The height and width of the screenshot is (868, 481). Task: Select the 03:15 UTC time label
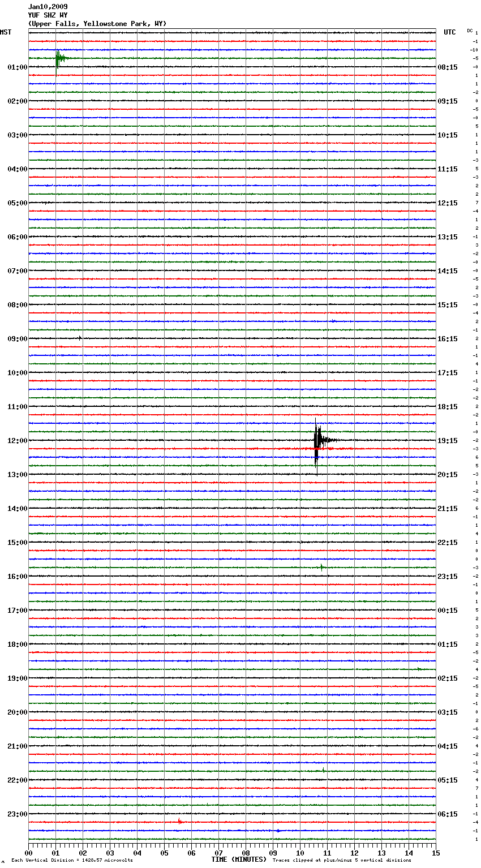pyautogui.click(x=448, y=712)
